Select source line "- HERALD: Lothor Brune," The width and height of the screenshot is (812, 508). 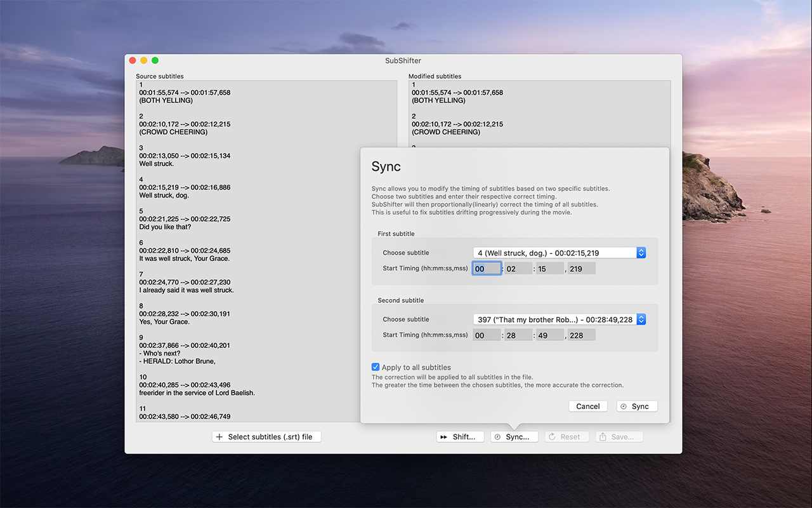[x=178, y=361]
